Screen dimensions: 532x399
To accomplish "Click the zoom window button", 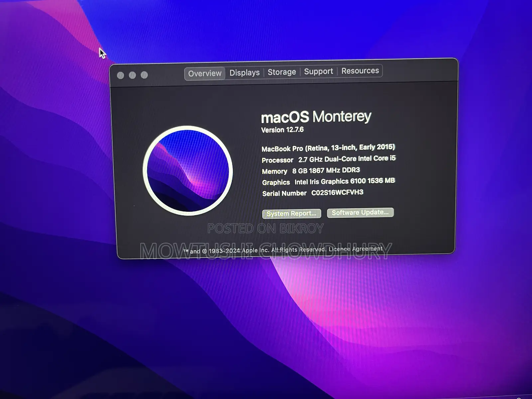I will pyautogui.click(x=144, y=75).
